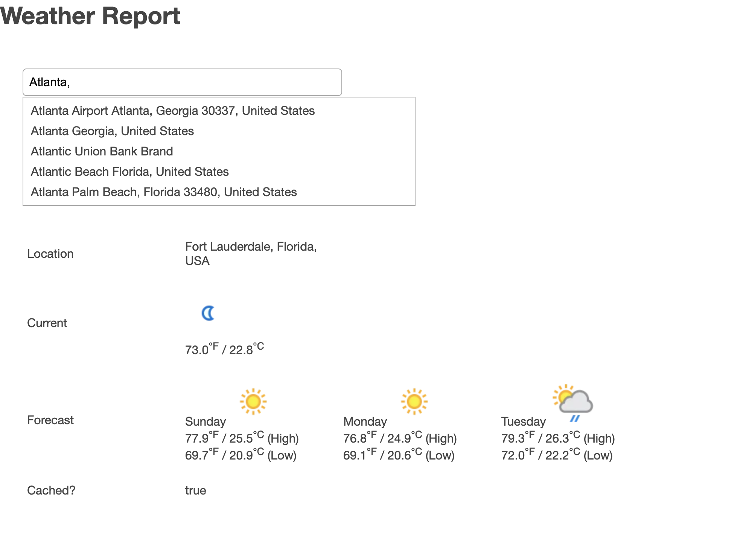Click the Forecast section label
Screen dimensions: 746x560
[x=50, y=420]
